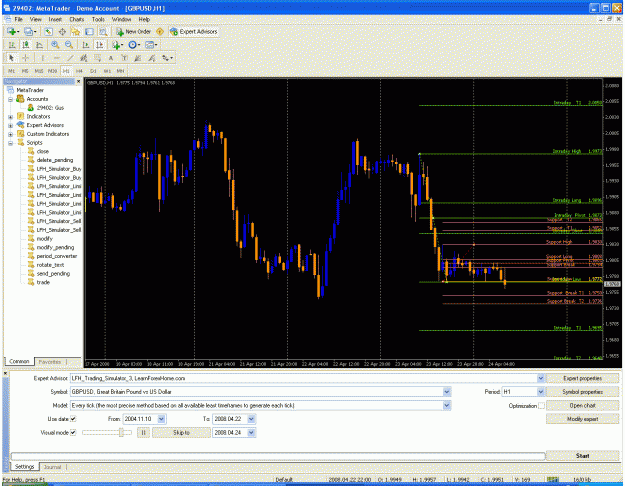The image size is (625, 486).
Task: Open the From date dropdown
Action: (x=161, y=419)
